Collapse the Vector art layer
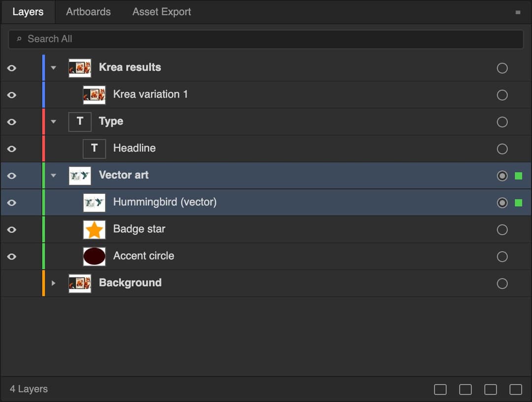532x402 pixels. (x=53, y=176)
